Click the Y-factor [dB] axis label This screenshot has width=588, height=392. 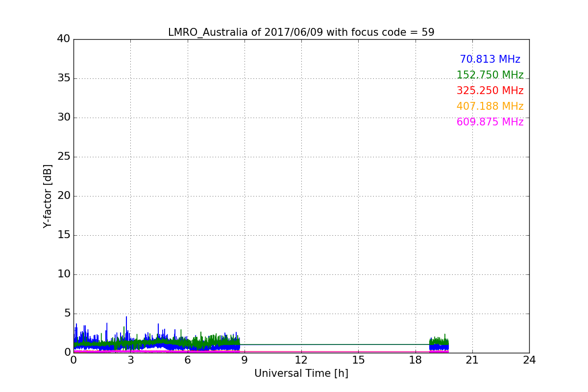tap(48, 196)
